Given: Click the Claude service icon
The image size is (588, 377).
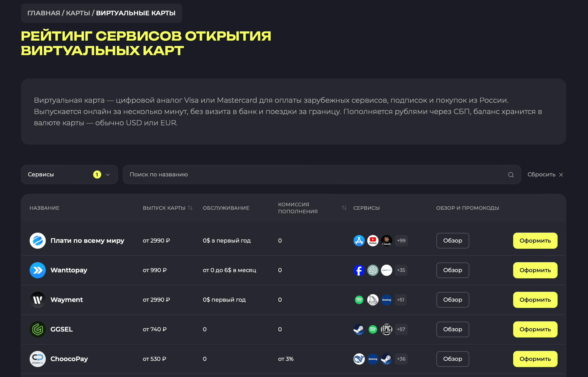Looking at the screenshot, I should [386, 241].
